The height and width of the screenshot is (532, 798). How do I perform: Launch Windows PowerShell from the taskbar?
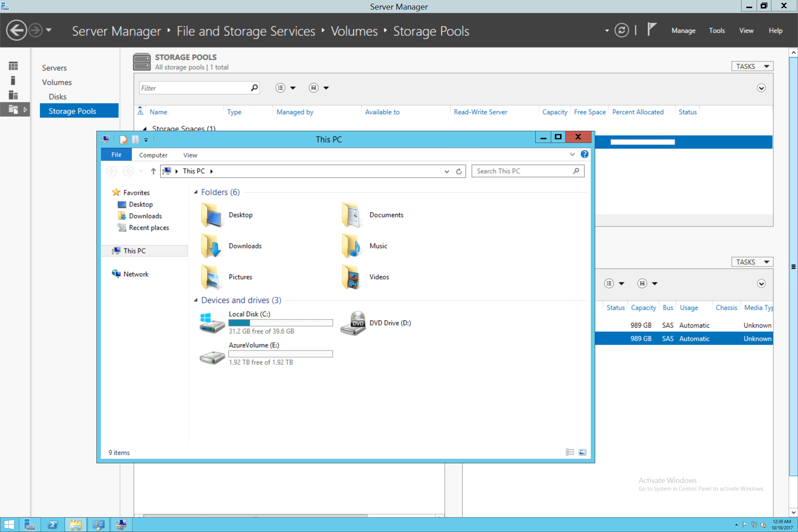pyautogui.click(x=53, y=525)
